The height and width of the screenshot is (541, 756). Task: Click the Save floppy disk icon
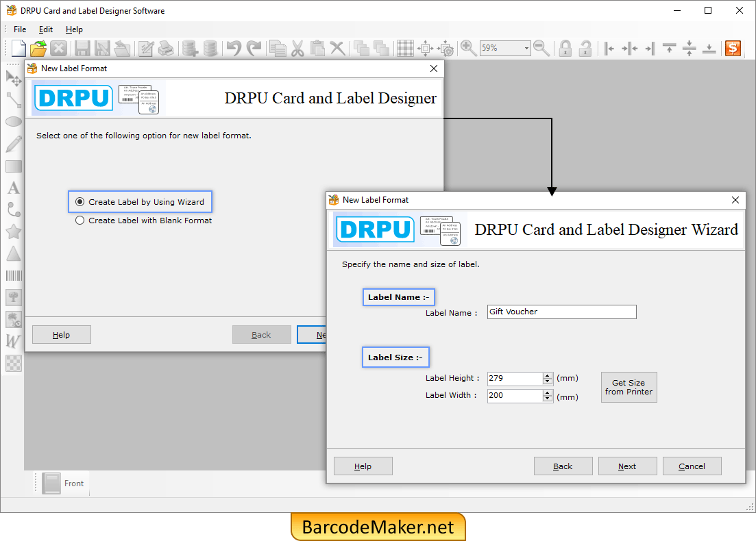[x=82, y=48]
